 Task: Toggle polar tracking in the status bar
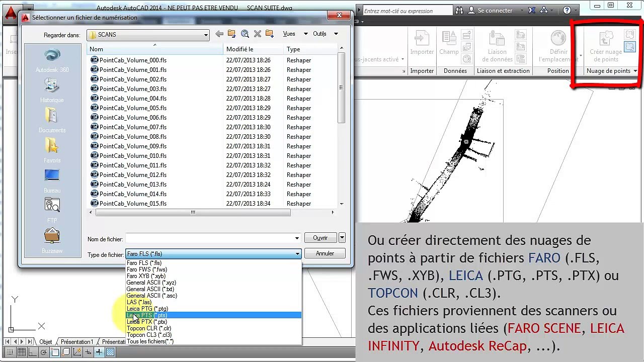[x=44, y=352]
